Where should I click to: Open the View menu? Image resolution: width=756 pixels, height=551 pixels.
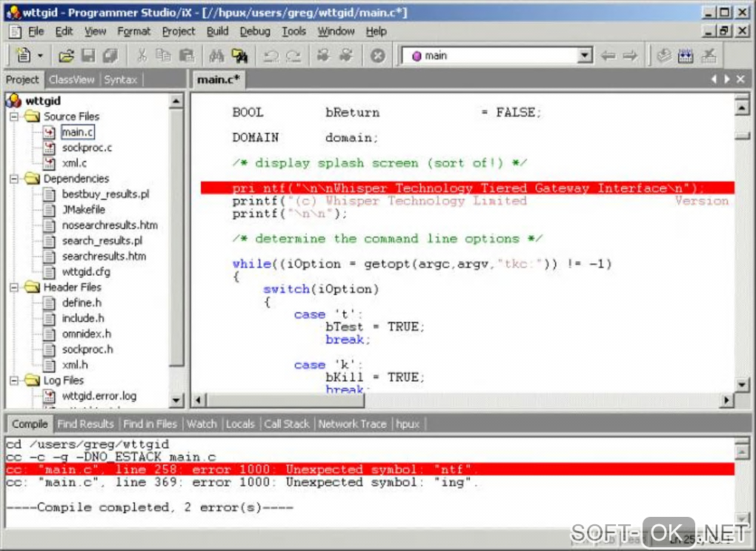click(x=95, y=31)
